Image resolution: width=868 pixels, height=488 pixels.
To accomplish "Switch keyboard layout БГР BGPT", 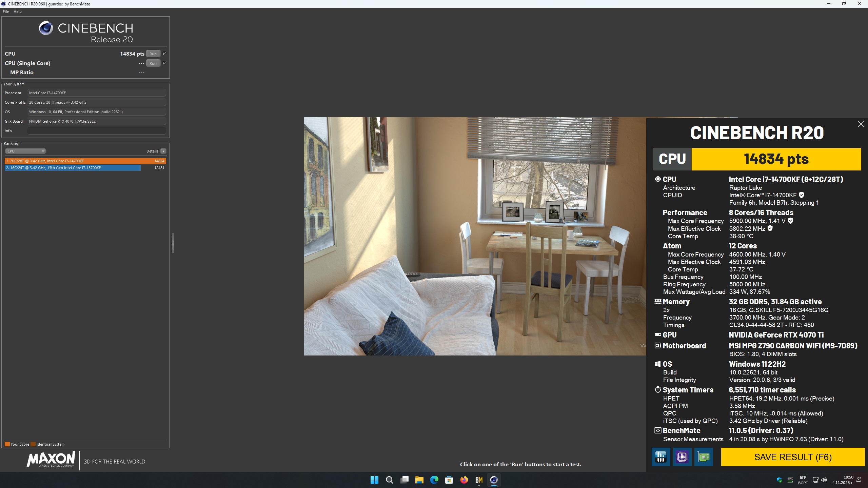I will pos(803,480).
